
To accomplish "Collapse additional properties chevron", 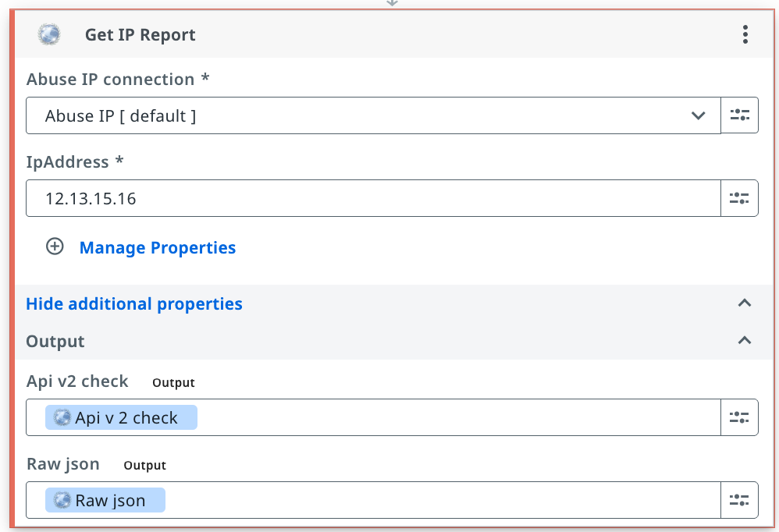I will pos(744,303).
